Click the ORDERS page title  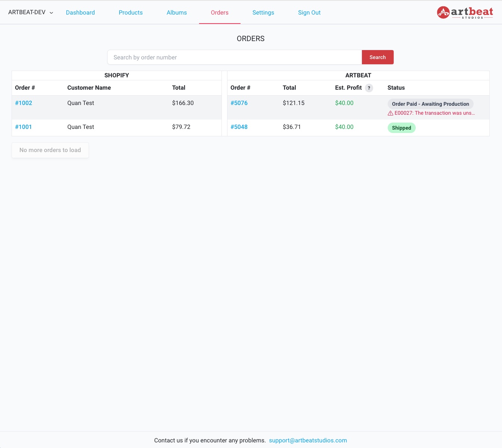251,39
